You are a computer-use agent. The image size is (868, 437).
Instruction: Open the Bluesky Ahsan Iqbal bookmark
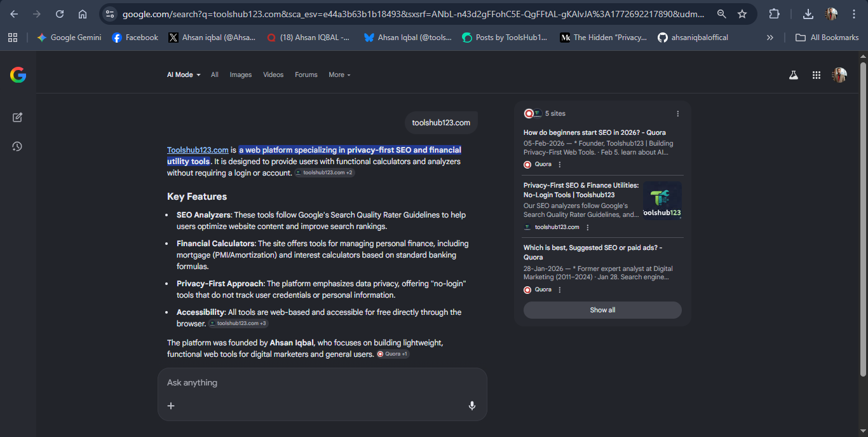point(408,38)
